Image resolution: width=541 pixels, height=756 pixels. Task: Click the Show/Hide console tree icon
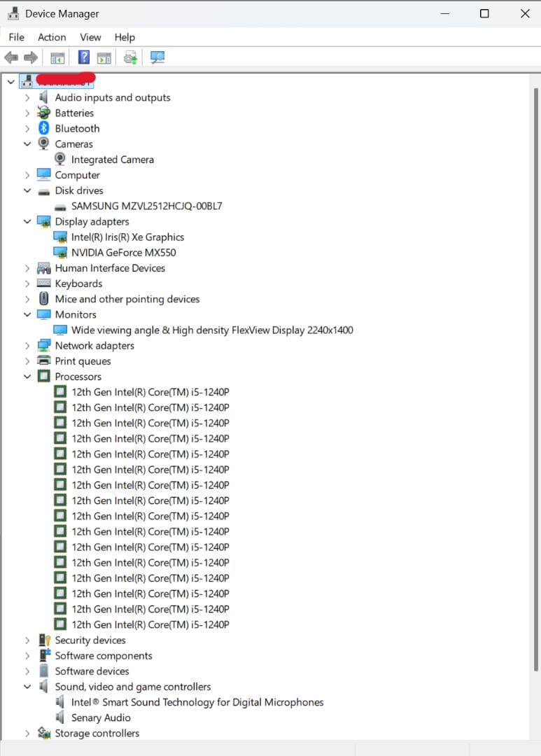click(x=57, y=58)
